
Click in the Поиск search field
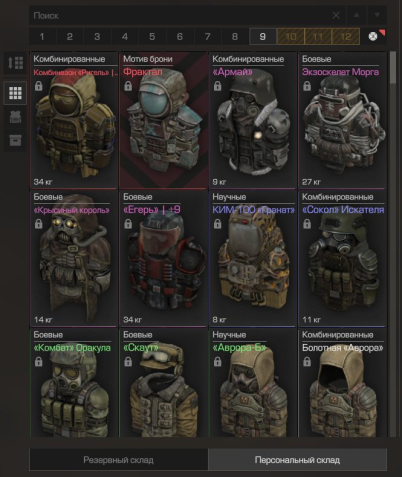point(178,15)
